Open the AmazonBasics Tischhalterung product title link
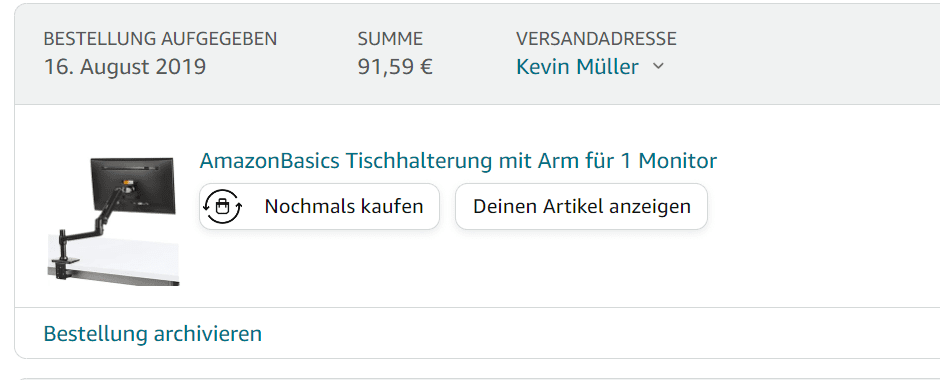 [x=458, y=161]
